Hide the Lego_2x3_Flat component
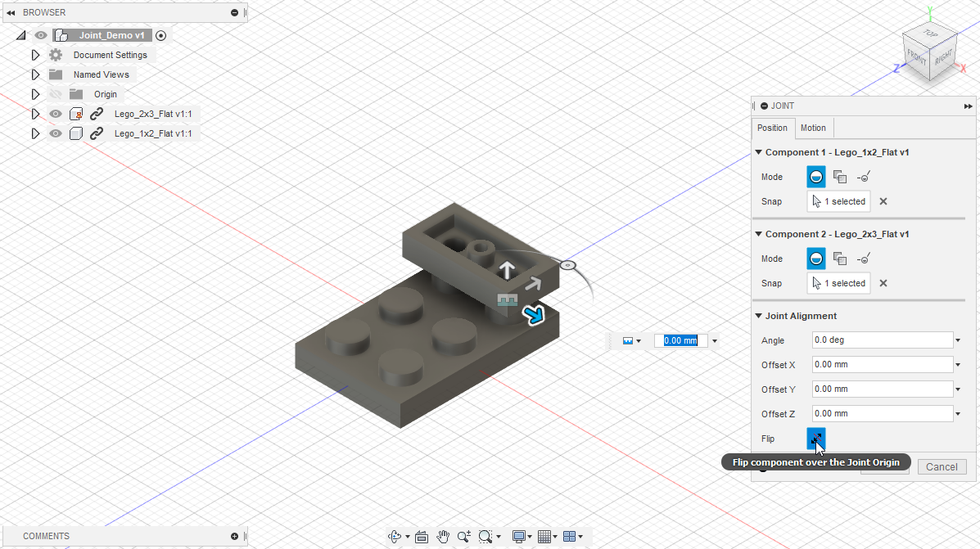 [56, 114]
